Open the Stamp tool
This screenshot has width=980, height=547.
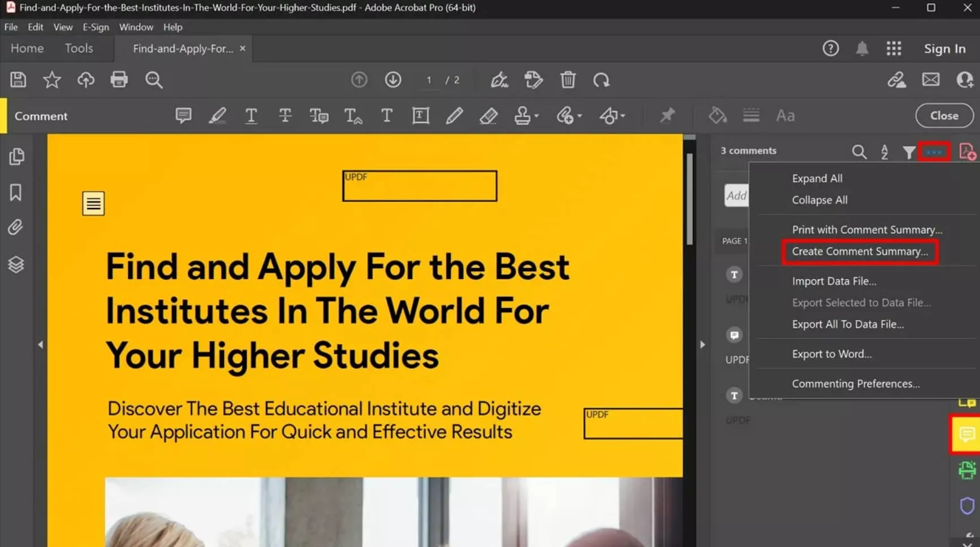[524, 116]
